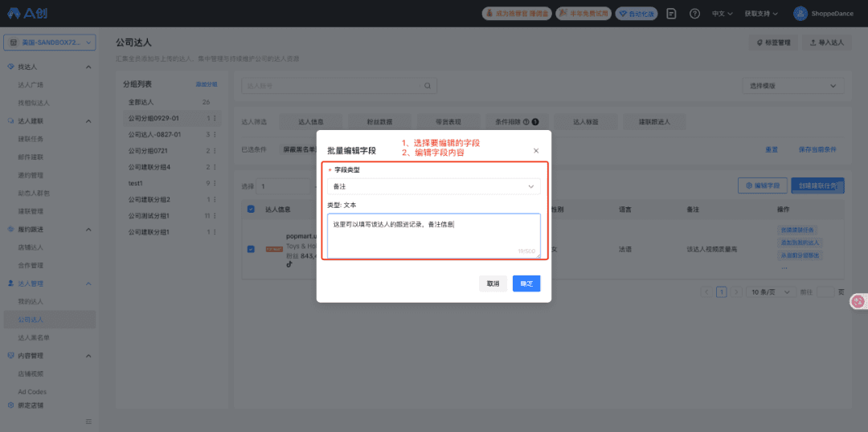The image size is (868, 432).
Task: Open Ad Codes in the sidebar
Action: coord(32,392)
